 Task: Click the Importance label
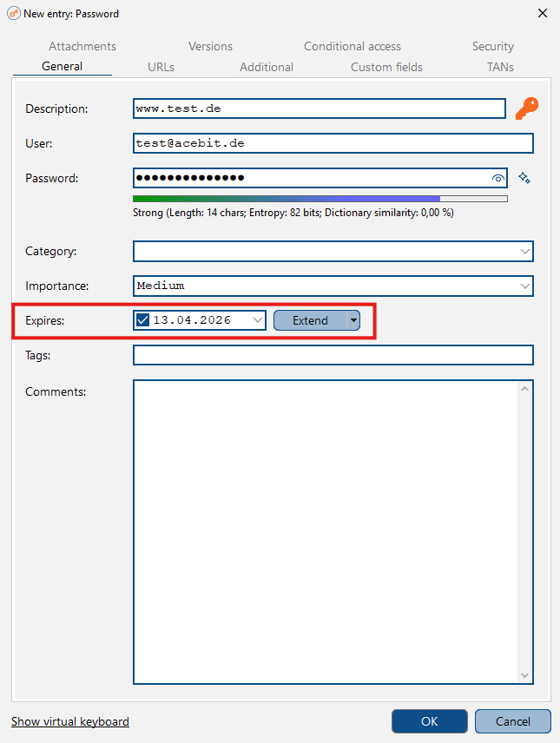point(57,286)
